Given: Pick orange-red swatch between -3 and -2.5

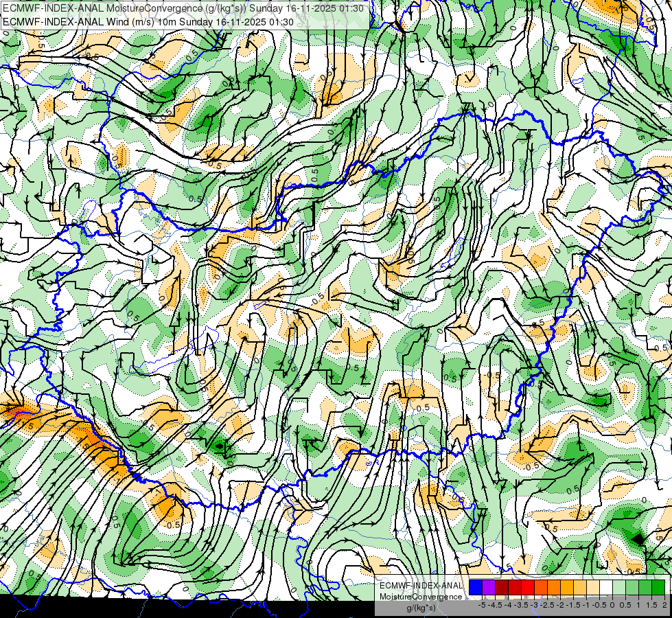Looking at the screenshot, I should click(541, 587).
